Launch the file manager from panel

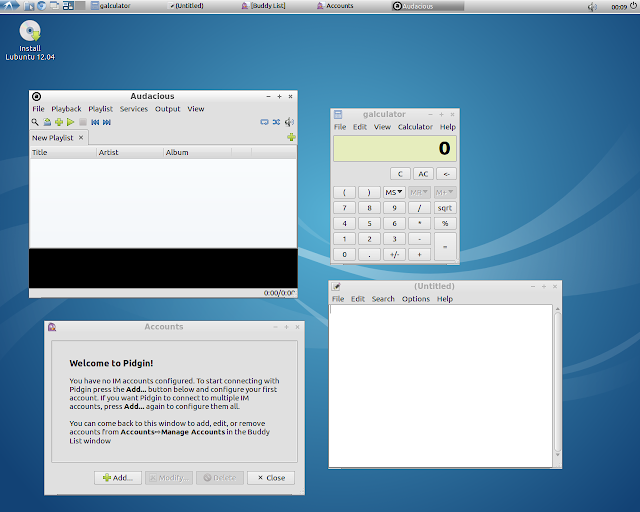[29, 6]
